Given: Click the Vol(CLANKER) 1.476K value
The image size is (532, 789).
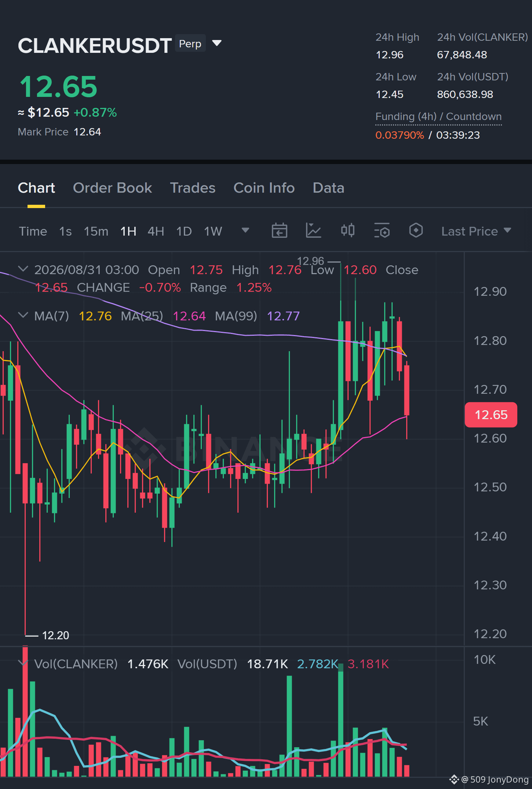Looking at the screenshot, I should tap(148, 664).
